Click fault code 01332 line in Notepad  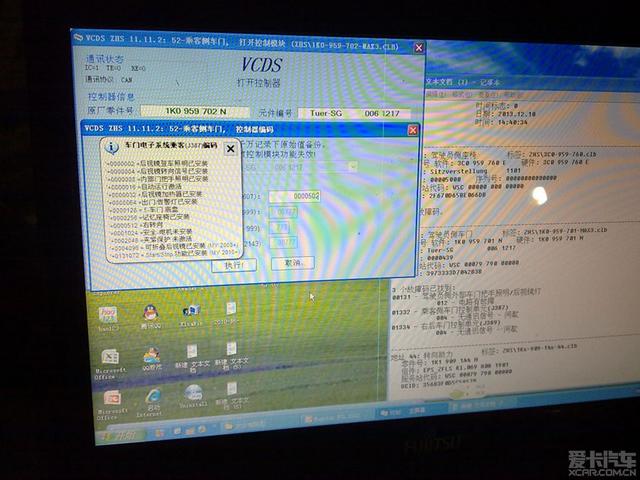[x=450, y=310]
